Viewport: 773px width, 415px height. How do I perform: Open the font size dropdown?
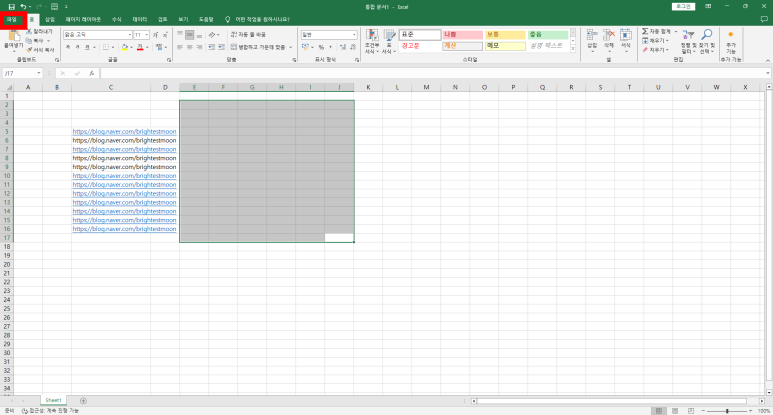[x=146, y=35]
